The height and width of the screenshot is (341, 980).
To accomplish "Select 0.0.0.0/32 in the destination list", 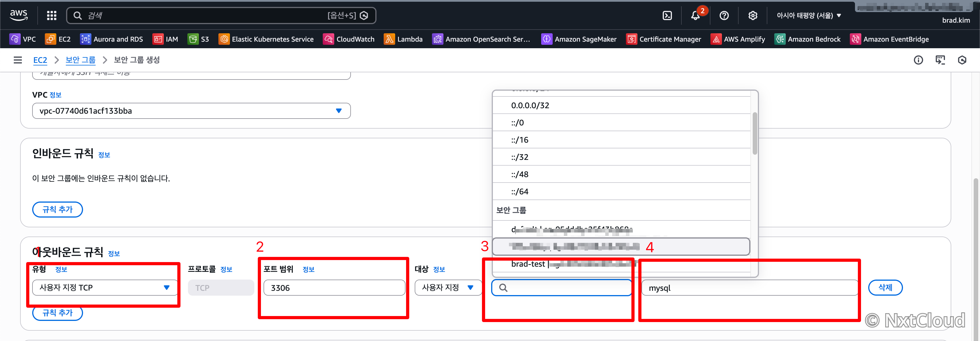I will click(621, 105).
